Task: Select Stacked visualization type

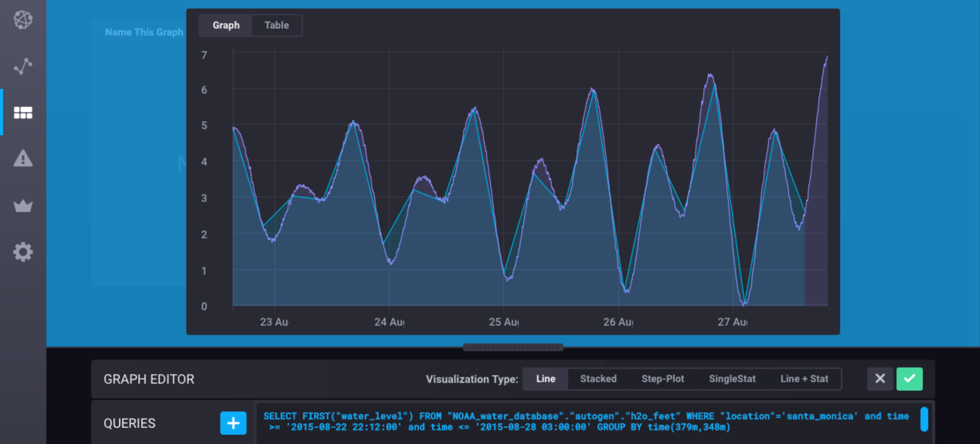Action: click(598, 379)
